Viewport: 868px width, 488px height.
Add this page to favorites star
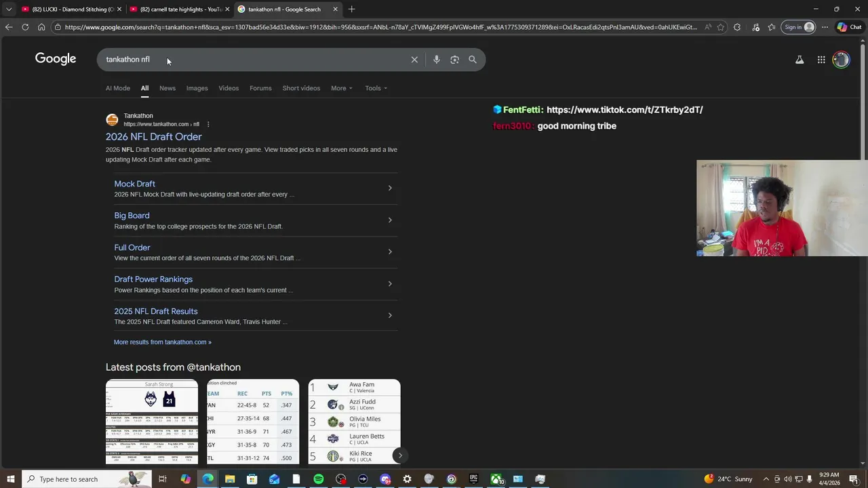tap(720, 27)
